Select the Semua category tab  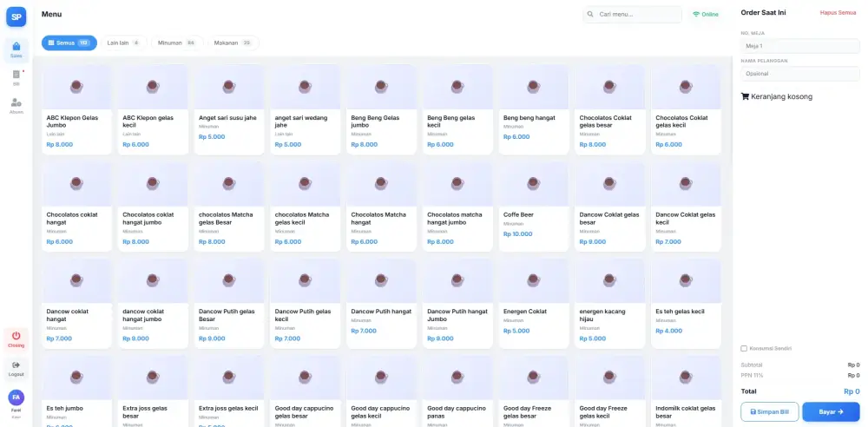pyautogui.click(x=69, y=43)
